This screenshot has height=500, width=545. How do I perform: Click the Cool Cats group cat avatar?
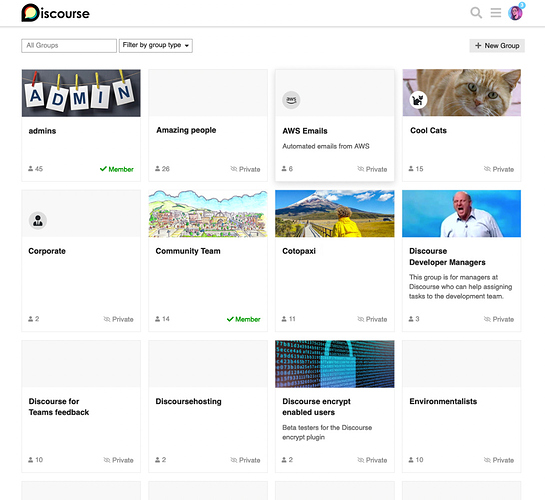click(x=418, y=100)
